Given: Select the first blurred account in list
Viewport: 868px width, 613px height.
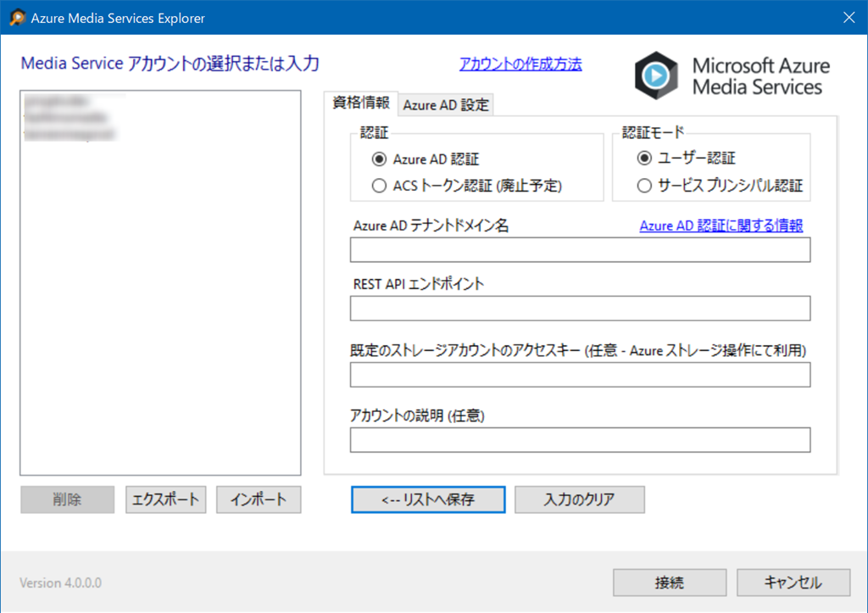Looking at the screenshot, I should click(x=56, y=101).
